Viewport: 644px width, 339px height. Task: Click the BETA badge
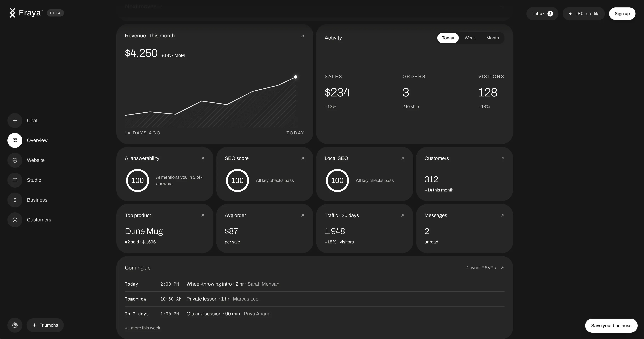55,13
